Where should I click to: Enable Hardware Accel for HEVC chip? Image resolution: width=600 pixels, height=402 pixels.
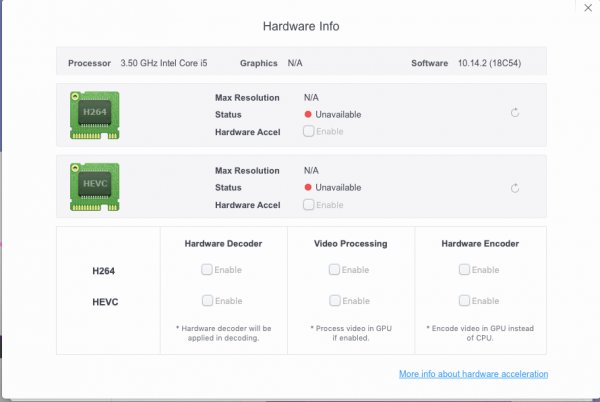pos(309,204)
